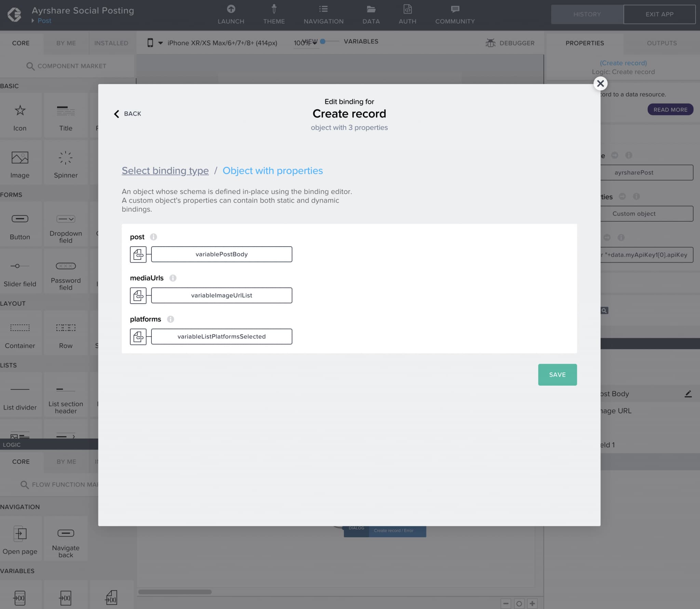Switch to the Outputs tab
The height and width of the screenshot is (609, 700).
coord(661,43)
